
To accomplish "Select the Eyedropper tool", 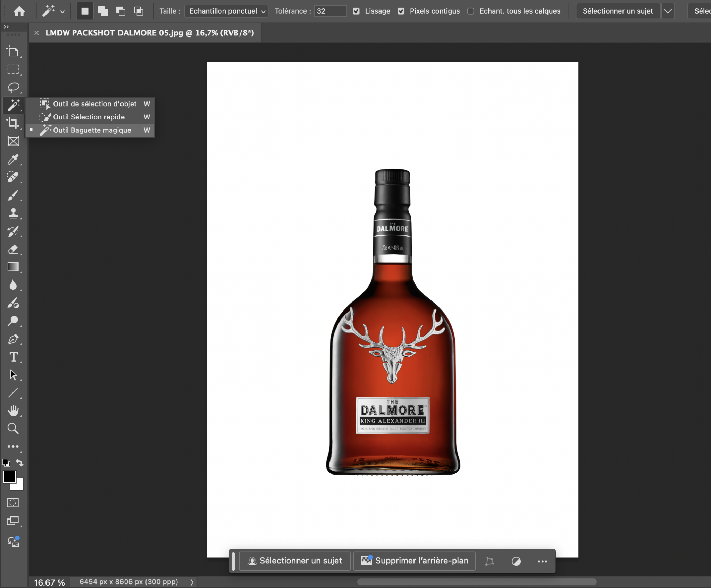I will pos(13,159).
